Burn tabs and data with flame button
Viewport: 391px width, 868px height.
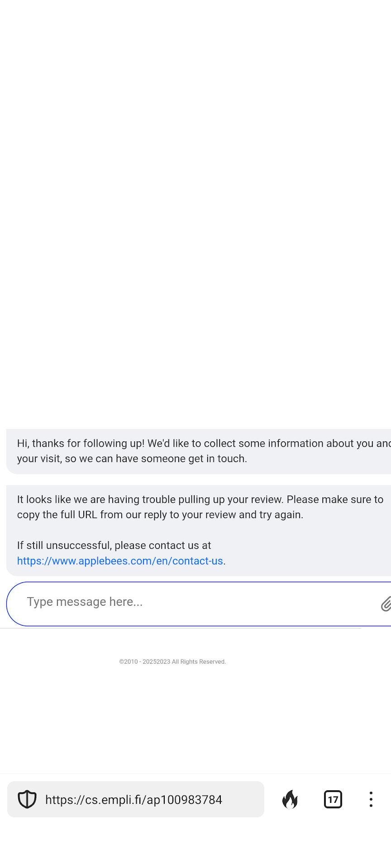pyautogui.click(x=290, y=799)
